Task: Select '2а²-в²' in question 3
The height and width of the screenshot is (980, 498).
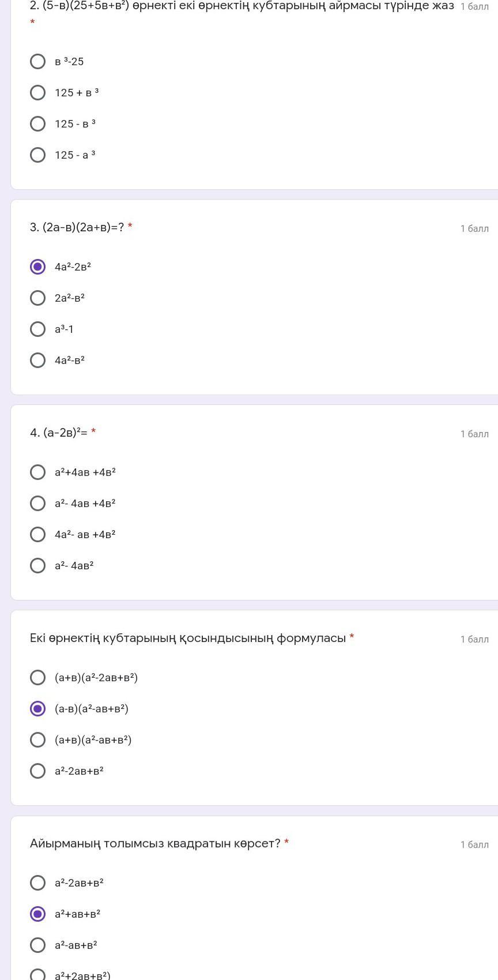Action: 37,298
